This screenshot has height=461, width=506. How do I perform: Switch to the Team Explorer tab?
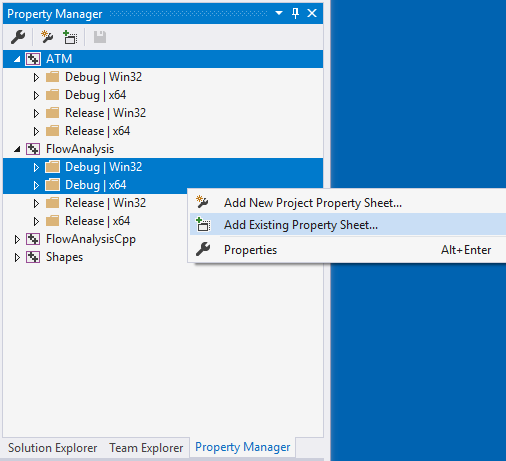click(146, 448)
